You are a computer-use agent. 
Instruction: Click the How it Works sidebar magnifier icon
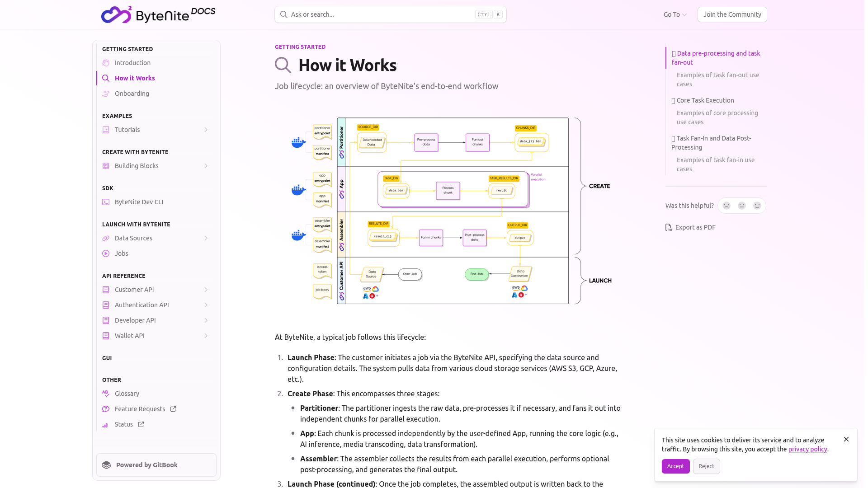tap(106, 78)
